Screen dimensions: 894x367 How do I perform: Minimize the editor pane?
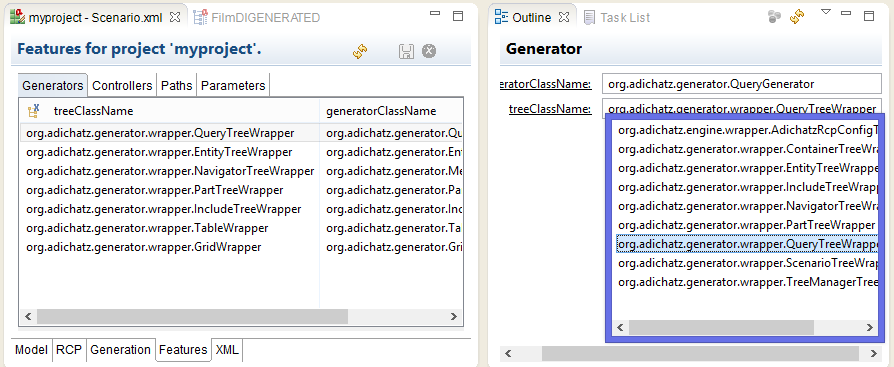(x=434, y=14)
